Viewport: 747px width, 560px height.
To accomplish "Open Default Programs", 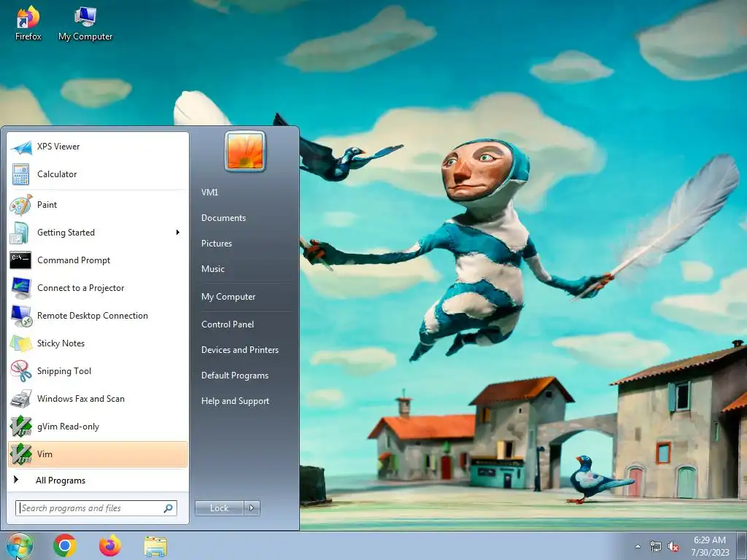I will [x=235, y=376].
